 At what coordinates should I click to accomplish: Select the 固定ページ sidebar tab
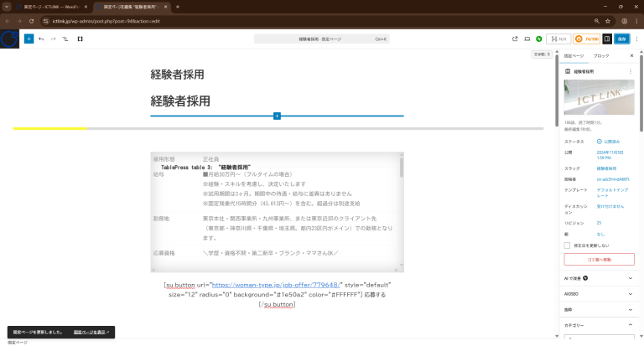tap(574, 56)
